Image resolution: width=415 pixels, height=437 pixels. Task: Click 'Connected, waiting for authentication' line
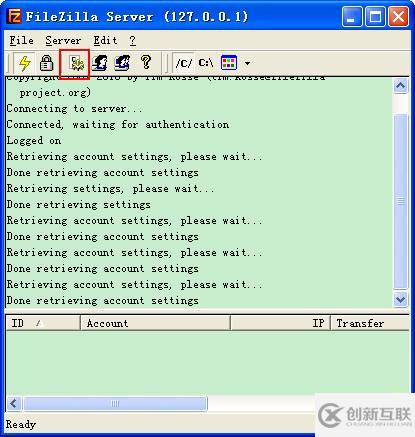coord(118,125)
